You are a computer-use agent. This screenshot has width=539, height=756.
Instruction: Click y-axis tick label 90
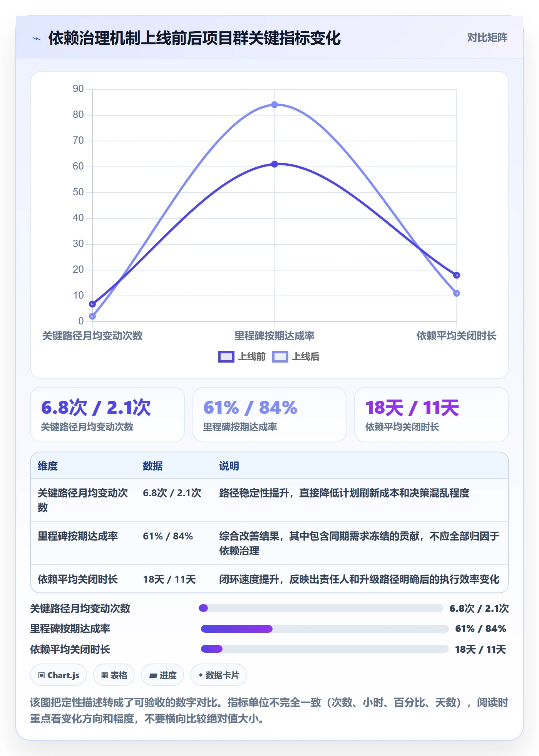click(78, 89)
